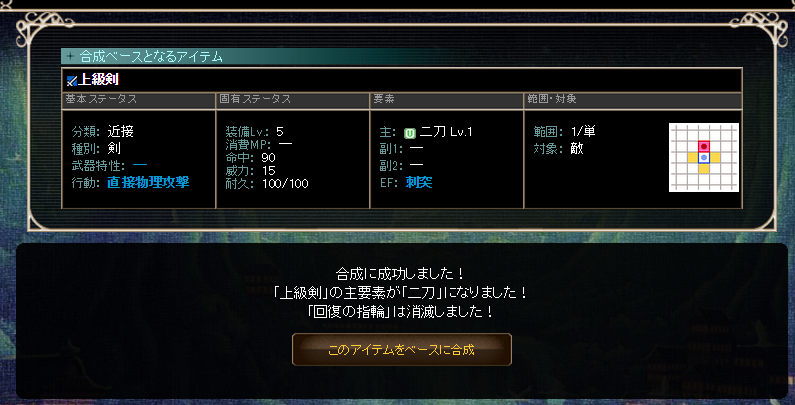Open the 刺突 EF link
The width and height of the screenshot is (795, 405).
pyautogui.click(x=419, y=183)
